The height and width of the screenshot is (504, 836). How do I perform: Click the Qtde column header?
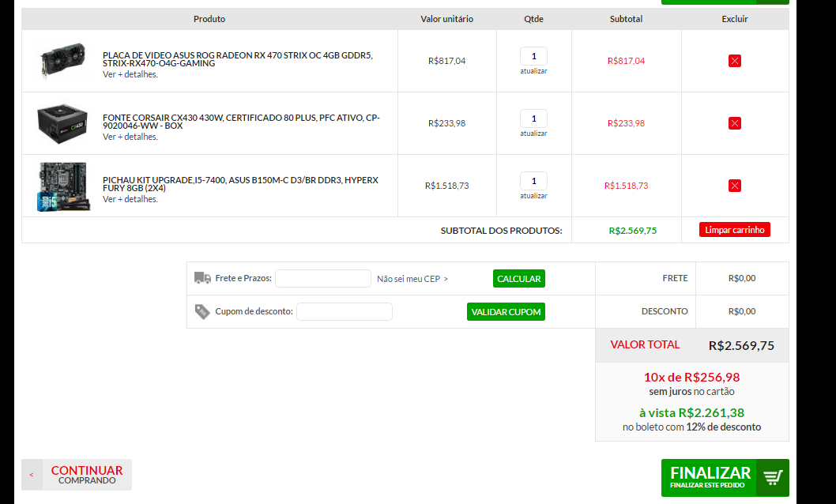pyautogui.click(x=533, y=19)
